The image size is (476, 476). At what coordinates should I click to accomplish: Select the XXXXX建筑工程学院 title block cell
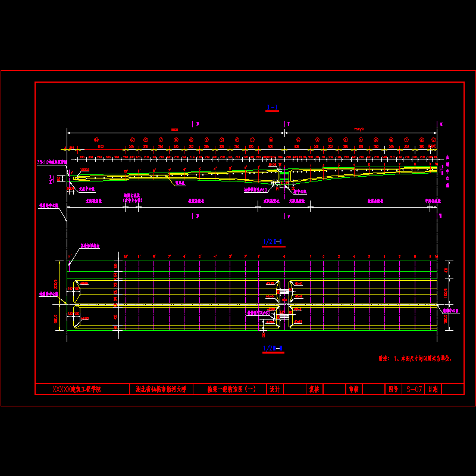pyautogui.click(x=77, y=389)
